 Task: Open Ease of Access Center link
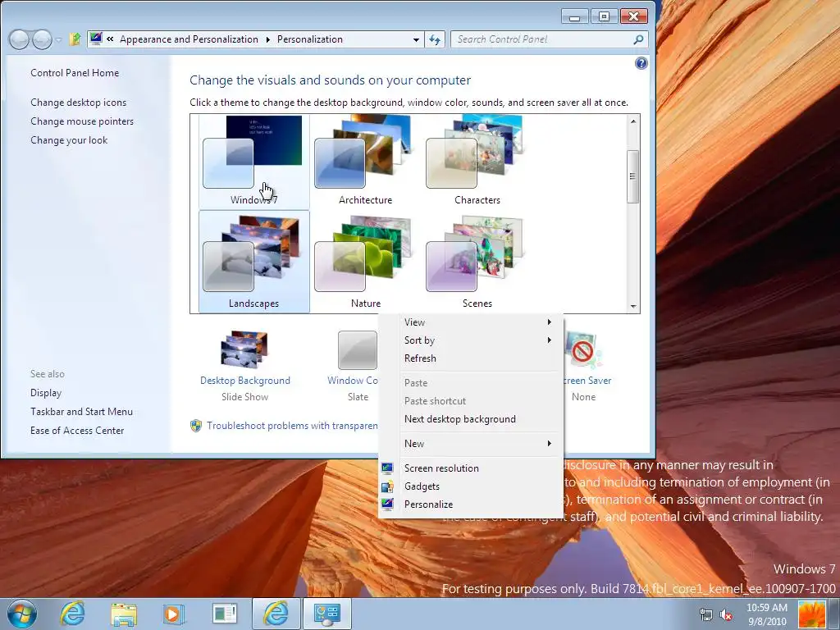click(77, 430)
